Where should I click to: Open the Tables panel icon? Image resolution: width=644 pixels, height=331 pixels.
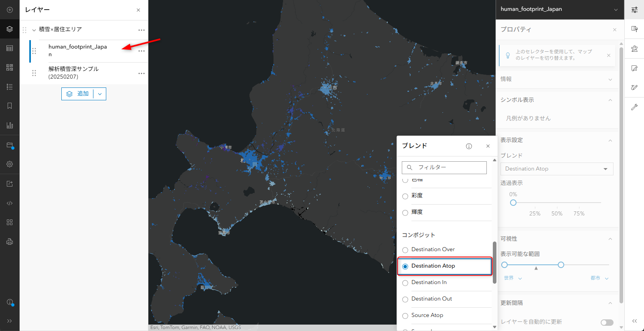[x=10, y=48]
